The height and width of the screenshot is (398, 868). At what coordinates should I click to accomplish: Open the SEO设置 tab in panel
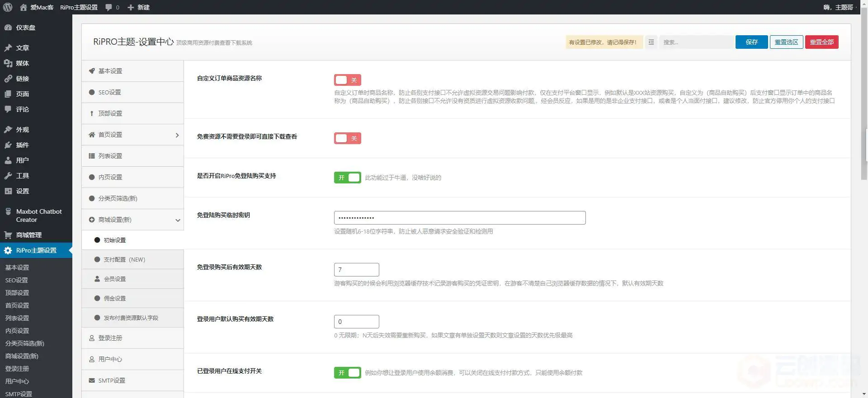132,92
